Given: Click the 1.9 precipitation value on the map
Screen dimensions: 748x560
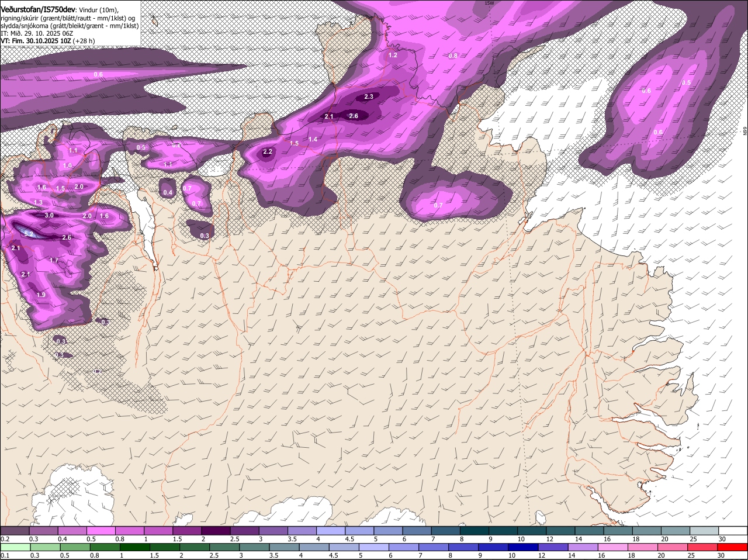Looking at the screenshot, I should click(x=41, y=295).
